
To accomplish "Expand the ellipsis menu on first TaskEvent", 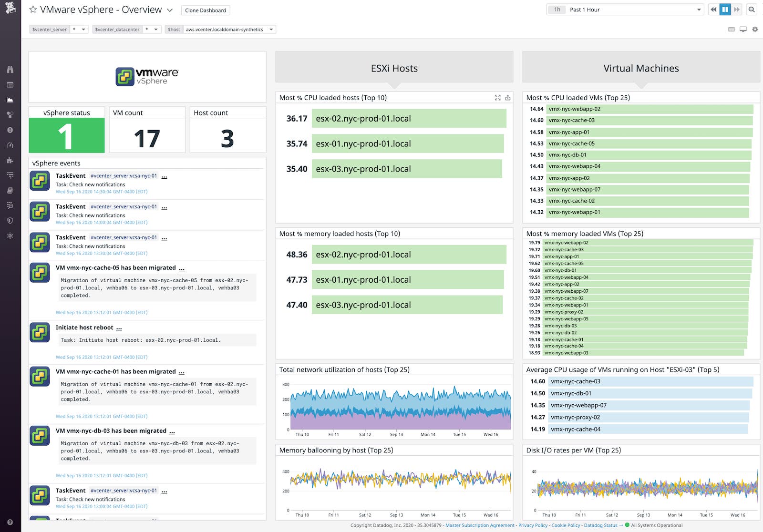I will [165, 176].
